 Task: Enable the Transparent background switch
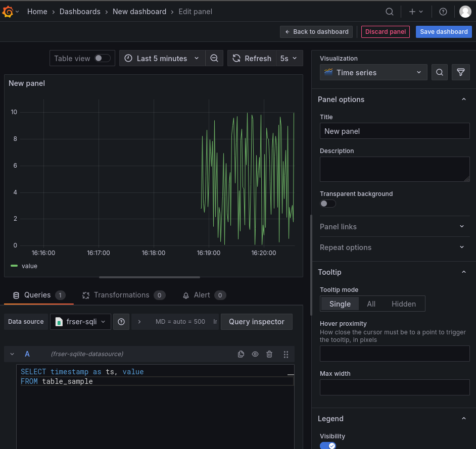click(x=327, y=204)
